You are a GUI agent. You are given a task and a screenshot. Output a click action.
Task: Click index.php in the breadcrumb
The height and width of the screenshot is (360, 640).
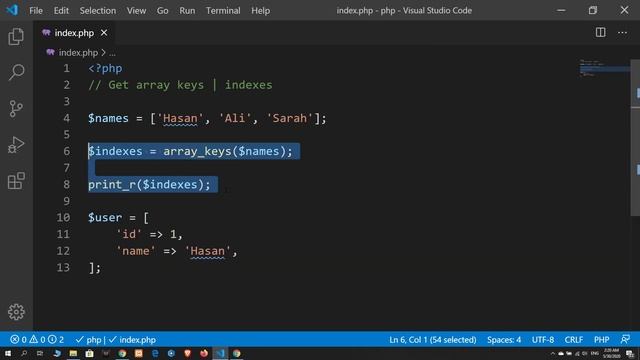tap(78, 53)
